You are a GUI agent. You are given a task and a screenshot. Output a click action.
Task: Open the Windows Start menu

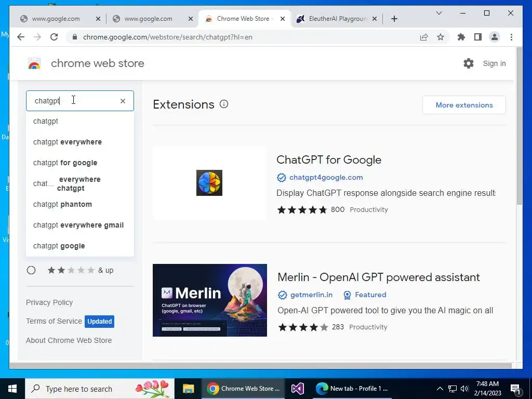point(12,389)
